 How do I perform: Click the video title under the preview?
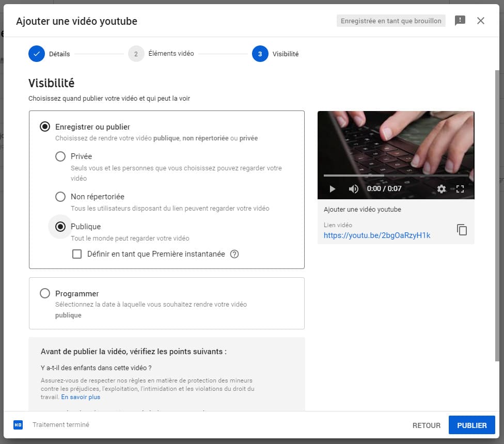click(x=363, y=210)
